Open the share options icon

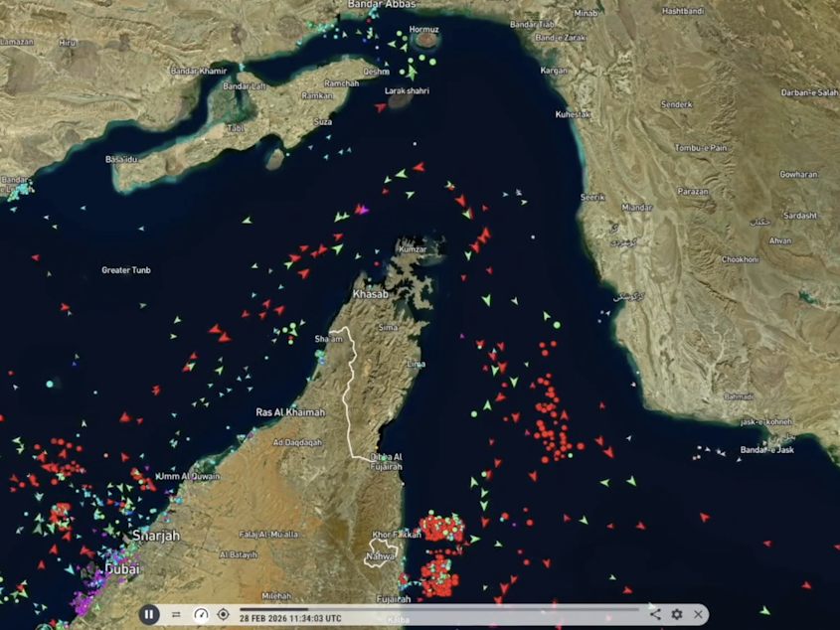654,614
